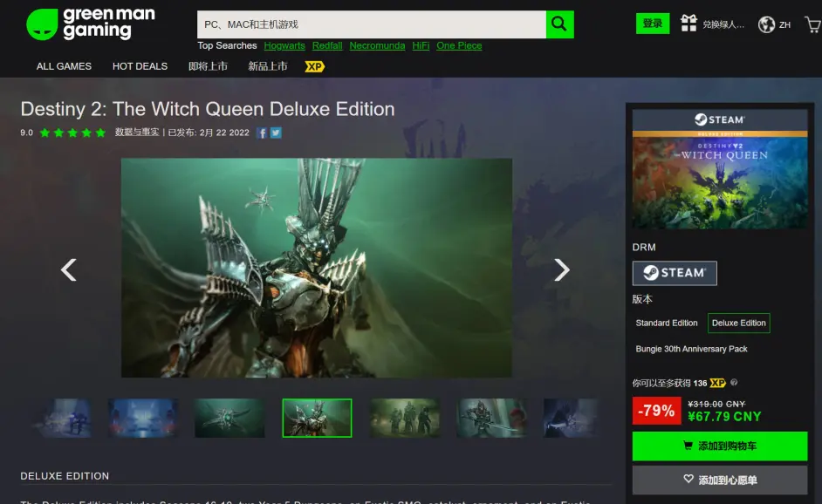Open the globe language selector

pos(766,24)
